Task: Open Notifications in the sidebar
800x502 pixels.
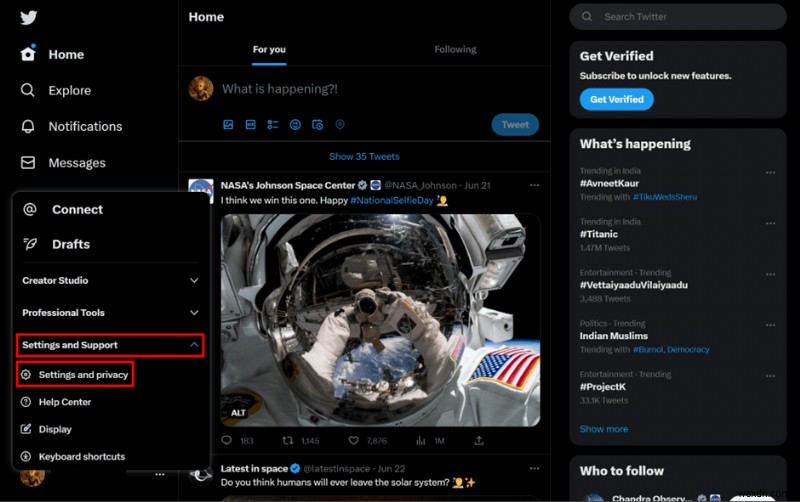Action: [x=71, y=127]
